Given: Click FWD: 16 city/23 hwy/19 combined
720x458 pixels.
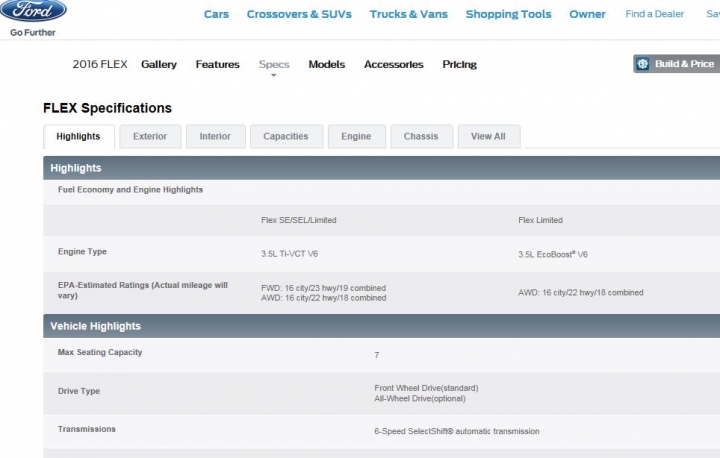Looking at the screenshot, I should [323, 288].
